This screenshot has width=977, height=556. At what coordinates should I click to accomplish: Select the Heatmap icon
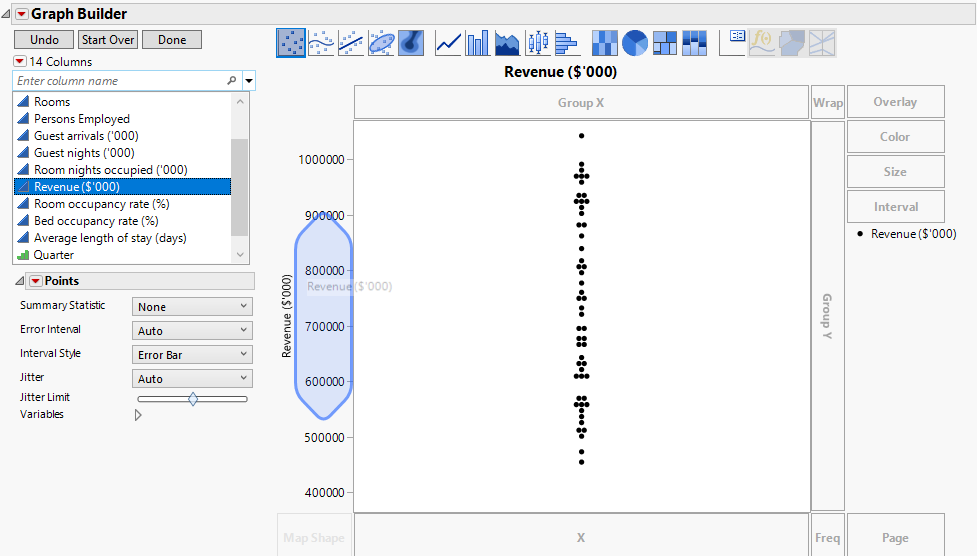pos(604,43)
